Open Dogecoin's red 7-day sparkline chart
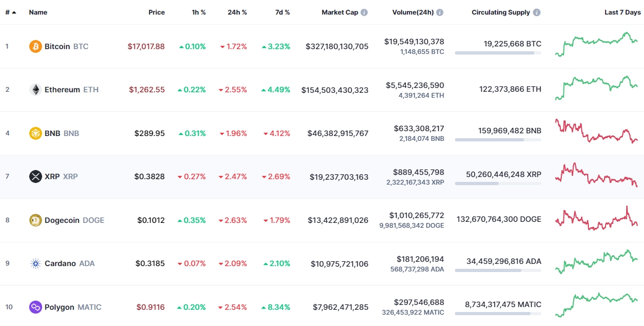 pyautogui.click(x=596, y=219)
